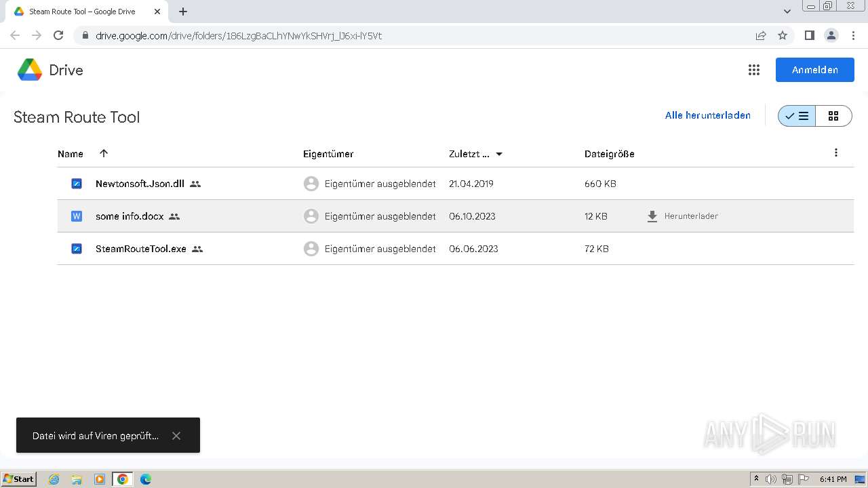Open the Zuletzt sort dropdown arrow
Viewport: 868px width, 488px height.
click(x=499, y=154)
